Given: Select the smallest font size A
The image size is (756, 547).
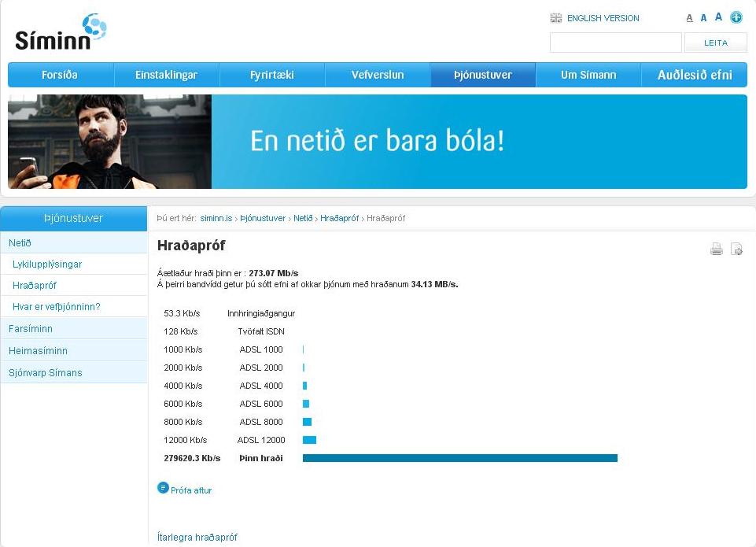Looking at the screenshot, I should [689, 18].
